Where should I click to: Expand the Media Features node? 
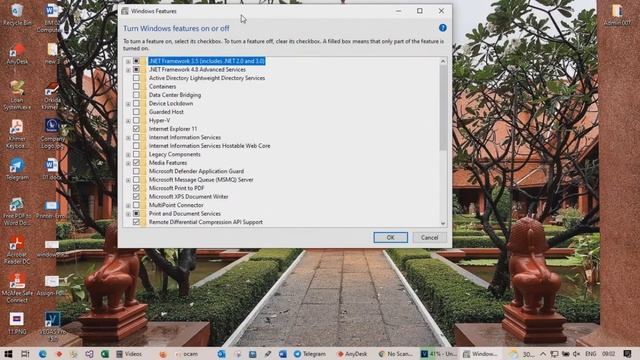tap(128, 163)
